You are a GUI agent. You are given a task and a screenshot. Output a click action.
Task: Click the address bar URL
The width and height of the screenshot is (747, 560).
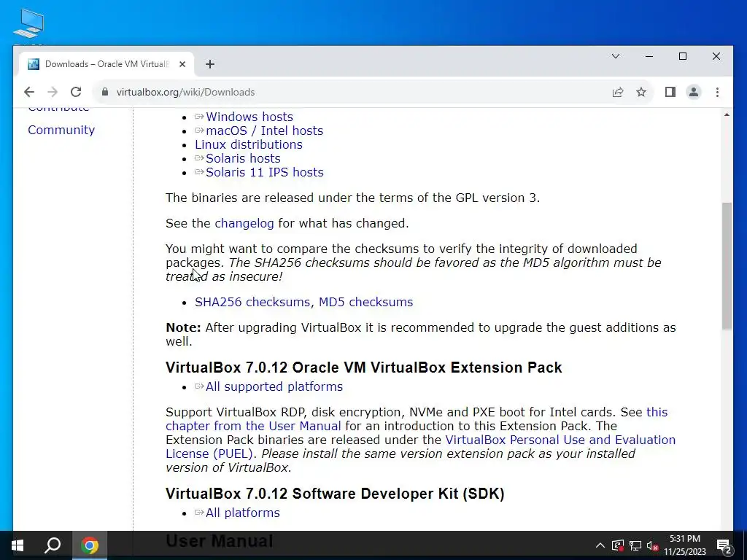(185, 92)
